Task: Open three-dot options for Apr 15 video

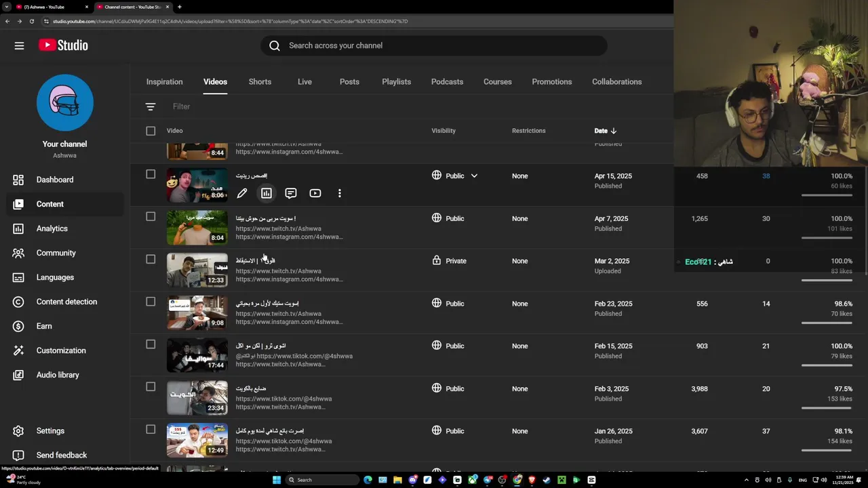Action: point(340,193)
